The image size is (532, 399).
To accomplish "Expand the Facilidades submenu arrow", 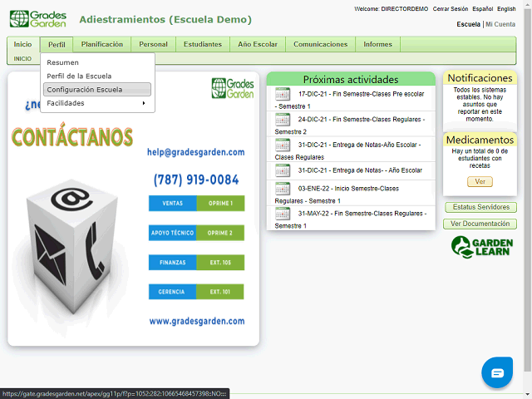I will 144,103.
